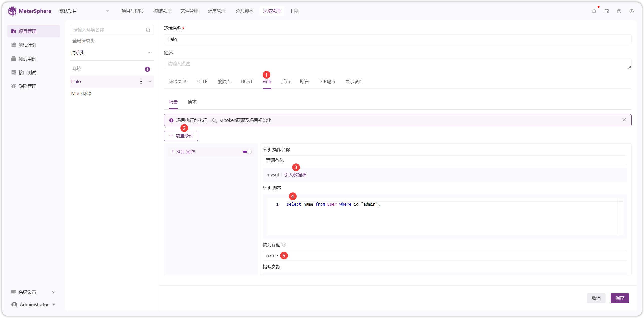This screenshot has height=318, width=644.
Task: Click the help icon next to 按列存储
Action: click(x=284, y=245)
